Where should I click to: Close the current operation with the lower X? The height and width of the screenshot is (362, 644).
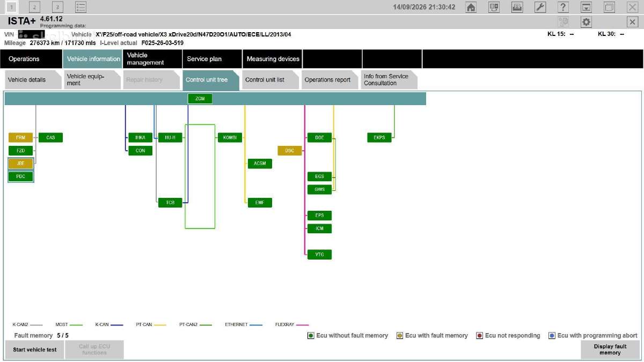632,22
